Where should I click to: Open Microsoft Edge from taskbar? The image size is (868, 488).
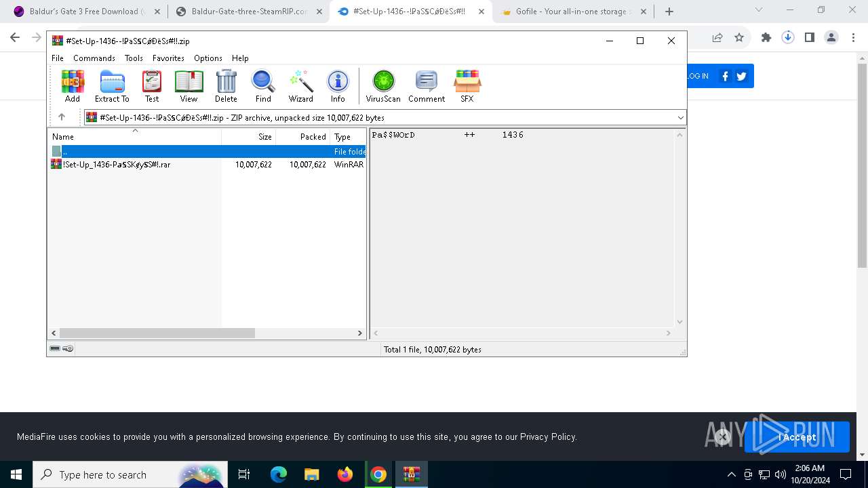point(279,474)
